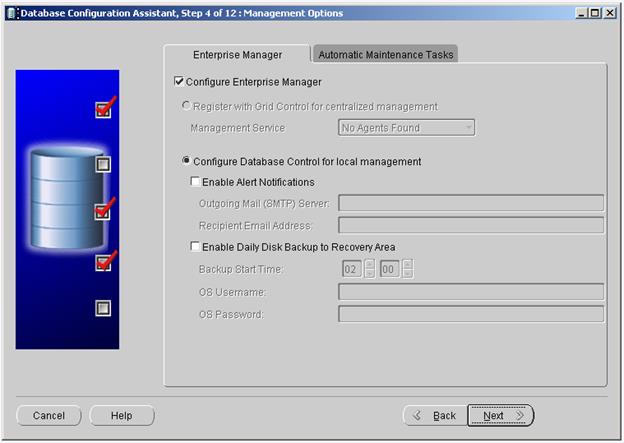Minimize the Database Configuration Assistant window
The width and height of the screenshot is (624, 443).
click(581, 13)
